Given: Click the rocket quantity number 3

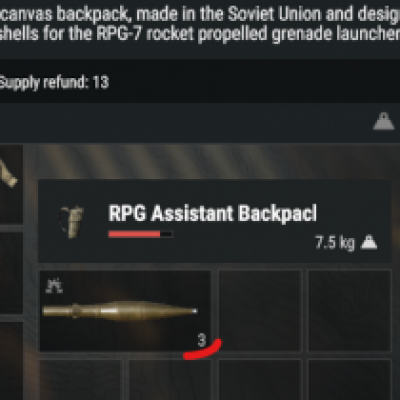Looking at the screenshot, I should (x=202, y=341).
